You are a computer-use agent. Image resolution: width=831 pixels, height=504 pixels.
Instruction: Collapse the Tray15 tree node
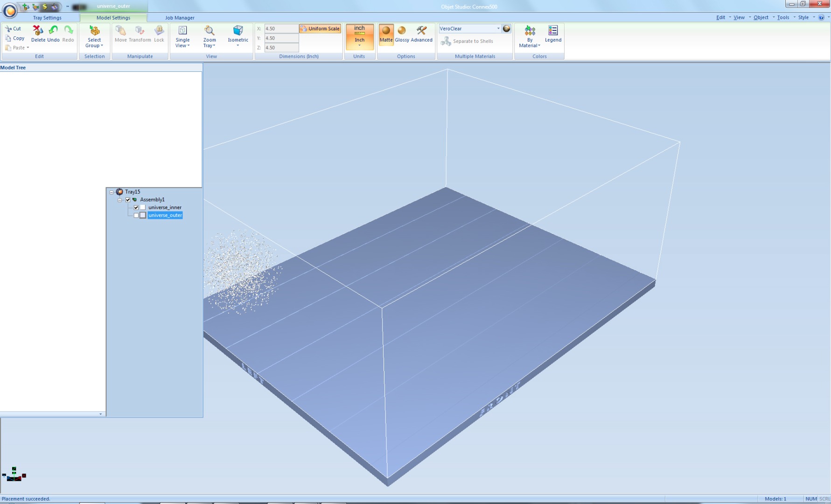[112, 192]
